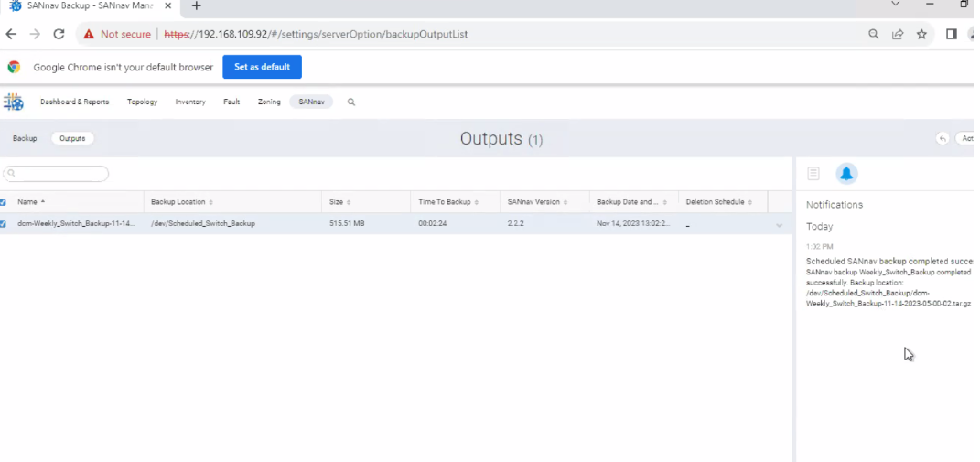Open the notifications bell icon
980x462 pixels.
point(846,173)
